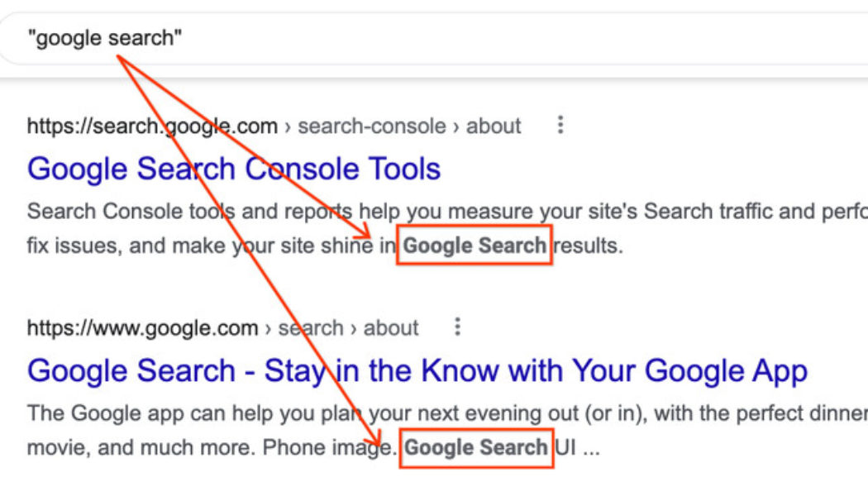Click the https://www.google.com URL text
Viewport: 868px width, 496px height.
click(141, 327)
